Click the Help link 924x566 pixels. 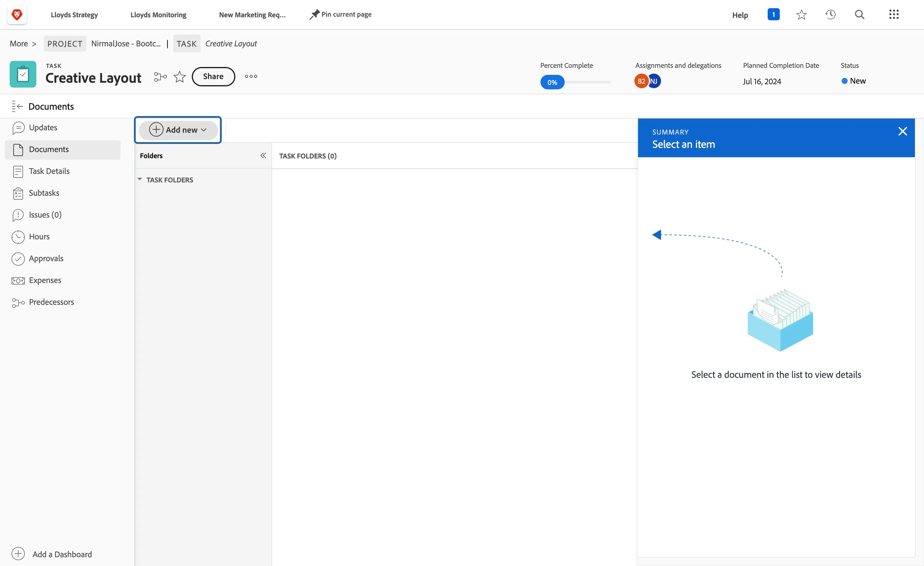[740, 15]
